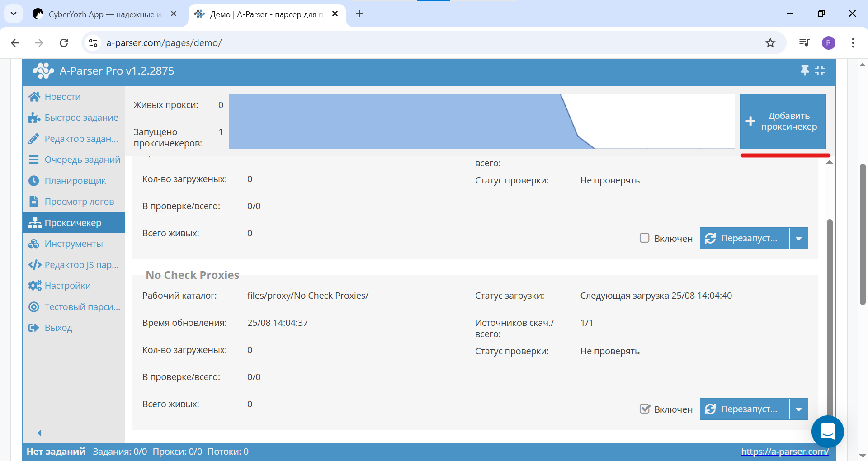Image resolution: width=868 pixels, height=461 pixels.
Task: Click the proxy checker panel vertical scrollbar
Action: tap(829, 316)
